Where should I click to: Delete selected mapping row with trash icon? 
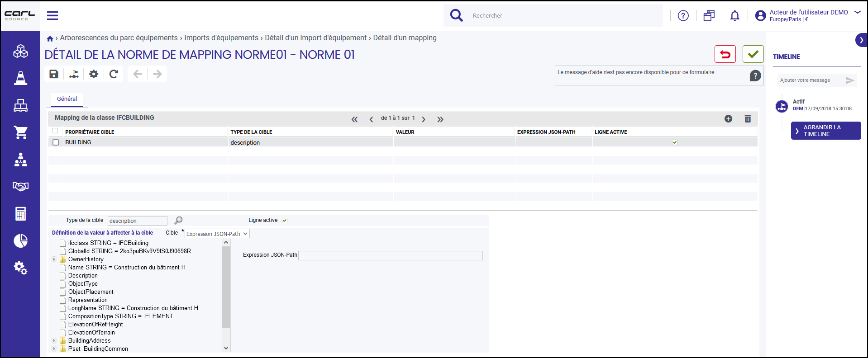click(748, 119)
